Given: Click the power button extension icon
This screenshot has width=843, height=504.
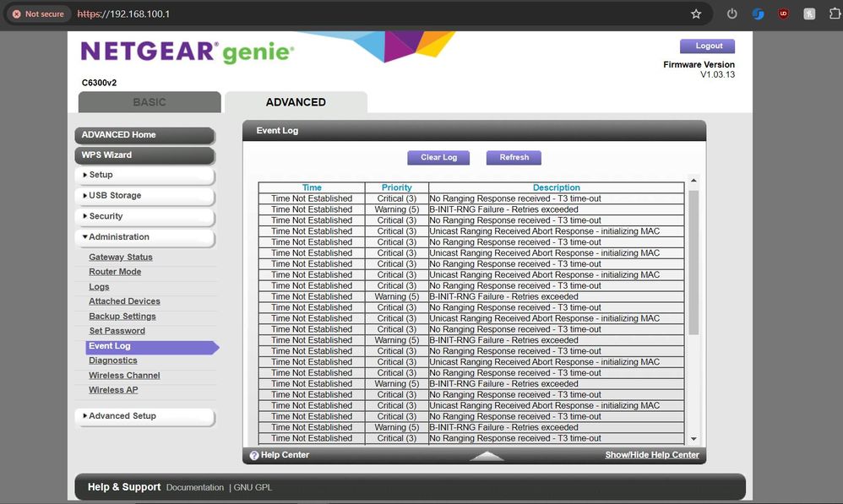Looking at the screenshot, I should pos(732,14).
